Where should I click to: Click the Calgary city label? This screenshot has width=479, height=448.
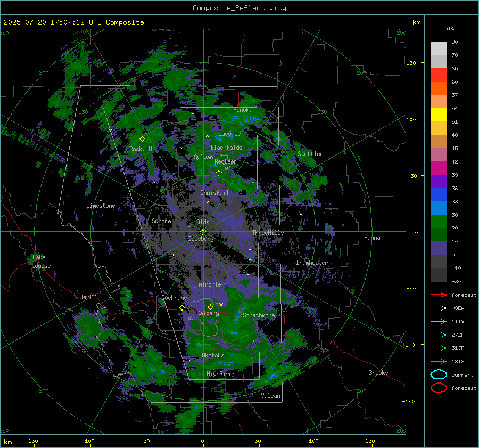(x=208, y=313)
